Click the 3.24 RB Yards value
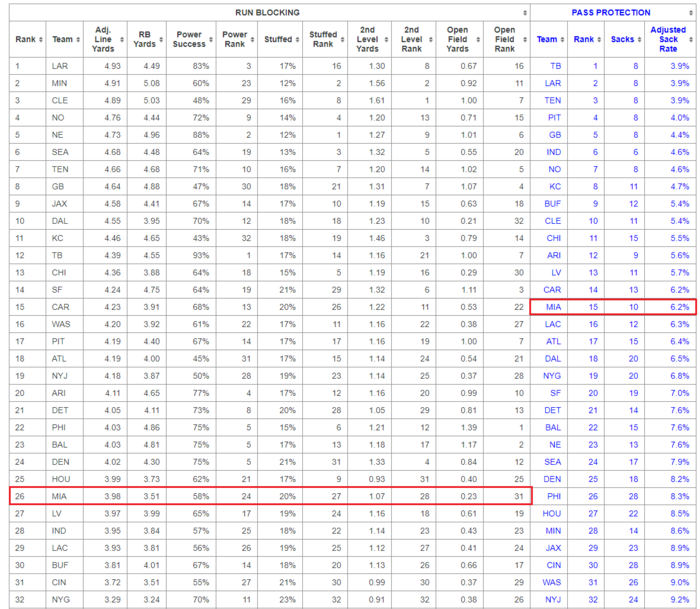 coord(152,600)
